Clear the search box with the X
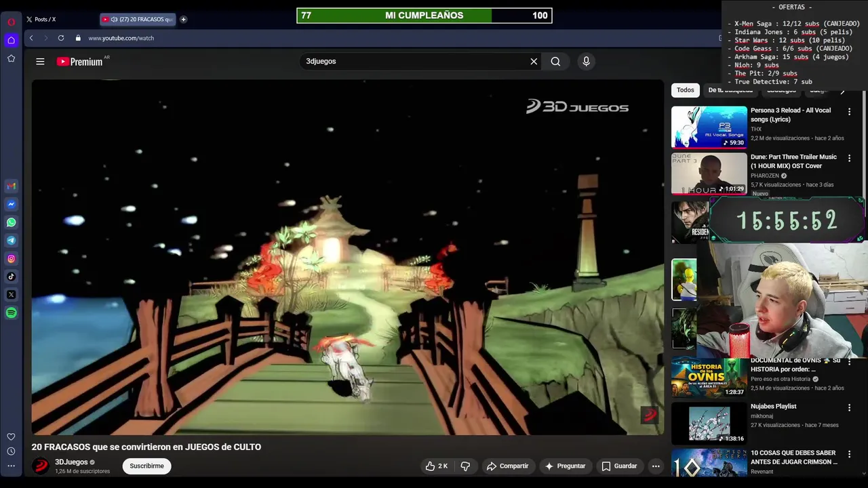The width and height of the screenshot is (868, 488). point(534,62)
